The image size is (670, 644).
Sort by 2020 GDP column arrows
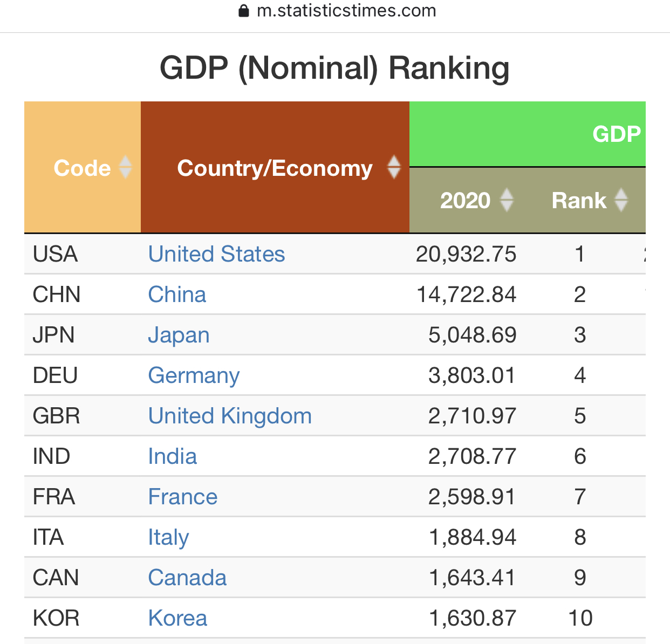(x=507, y=200)
